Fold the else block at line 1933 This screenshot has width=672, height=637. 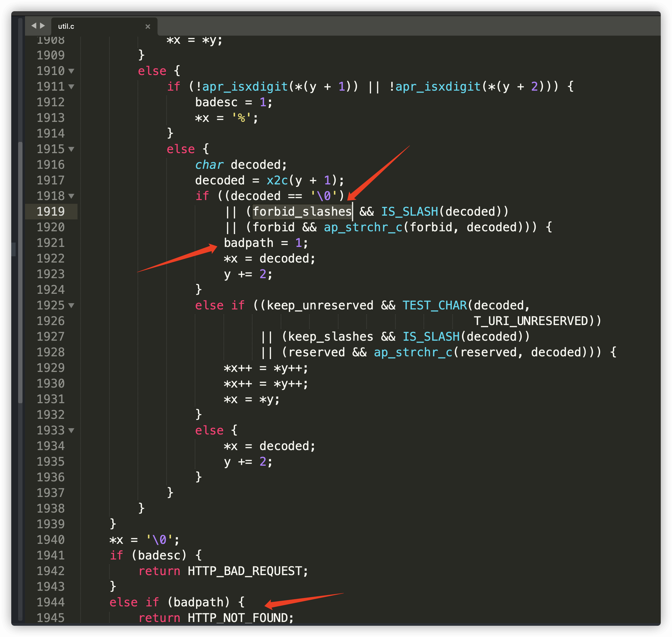pos(71,430)
